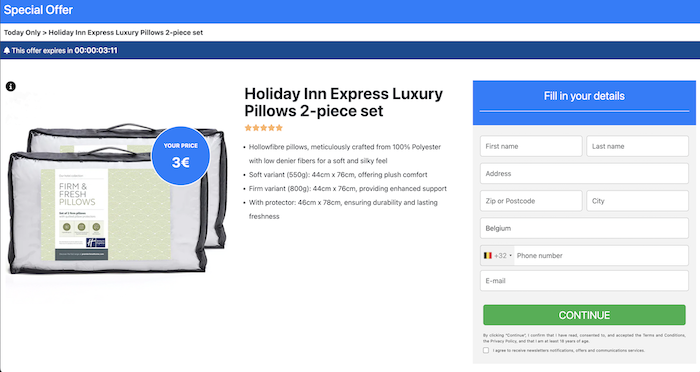Click the Special Offer header title
The height and width of the screenshot is (372, 700).
pos(38,10)
